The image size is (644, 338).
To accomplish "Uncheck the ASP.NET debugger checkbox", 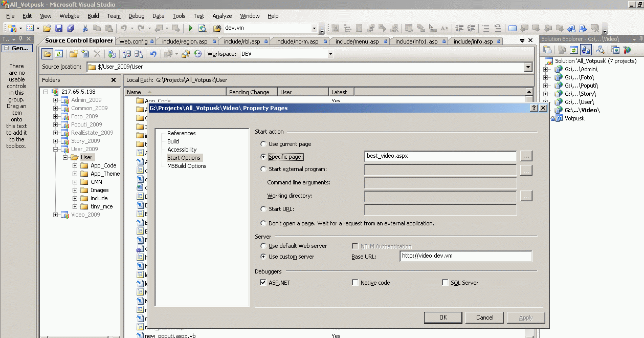I will [x=263, y=283].
